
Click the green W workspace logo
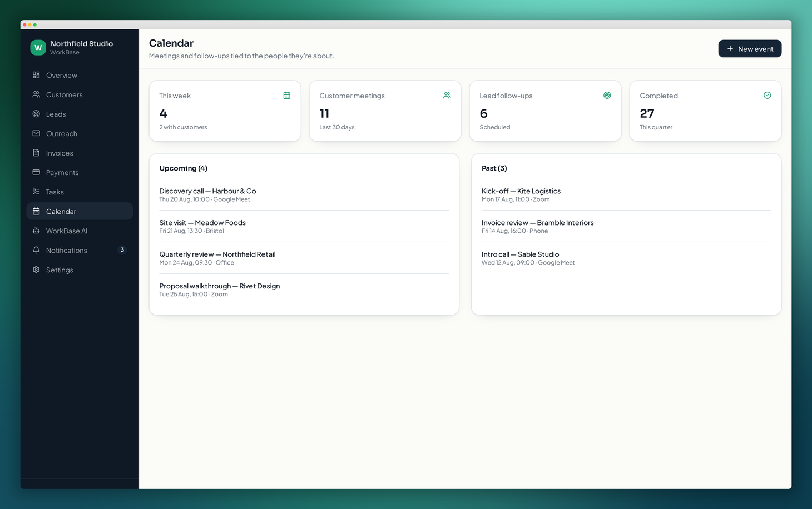pyautogui.click(x=38, y=48)
